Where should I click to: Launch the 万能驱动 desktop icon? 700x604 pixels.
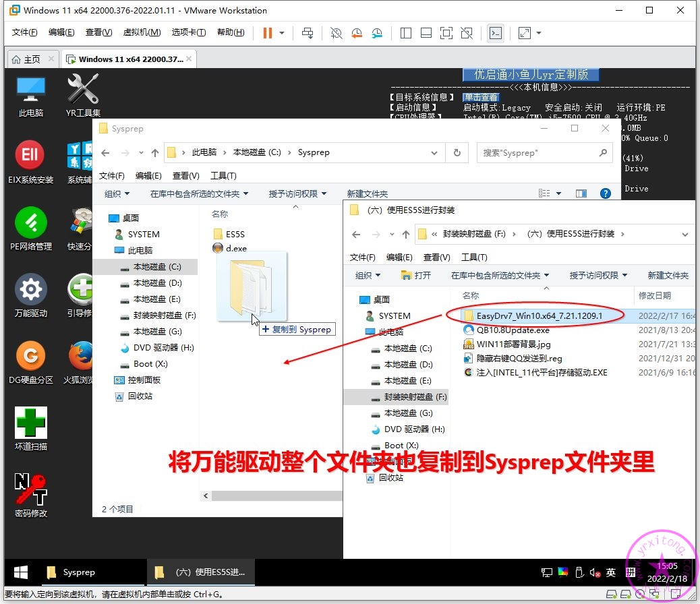(31, 295)
